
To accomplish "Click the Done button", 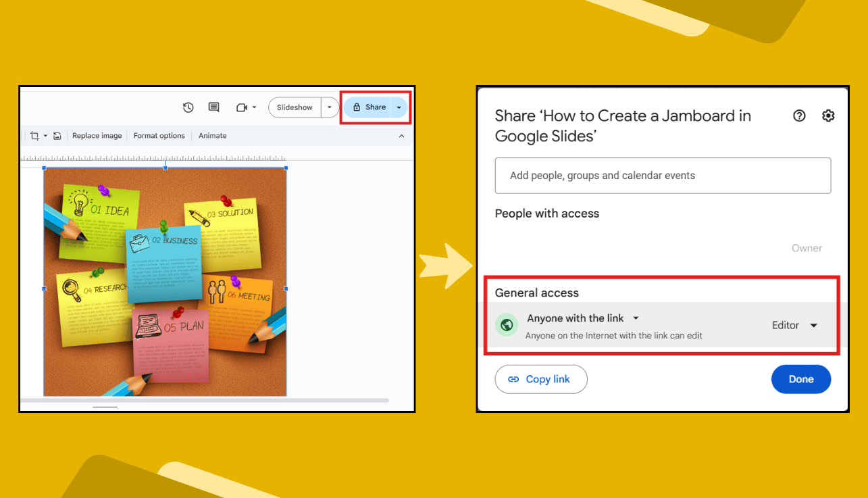I will pos(801,379).
